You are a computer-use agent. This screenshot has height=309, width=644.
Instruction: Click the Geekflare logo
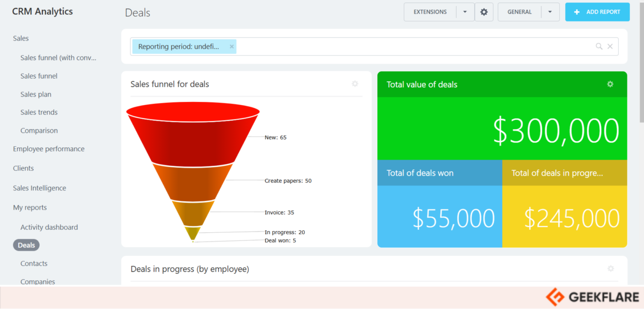pyautogui.click(x=592, y=297)
